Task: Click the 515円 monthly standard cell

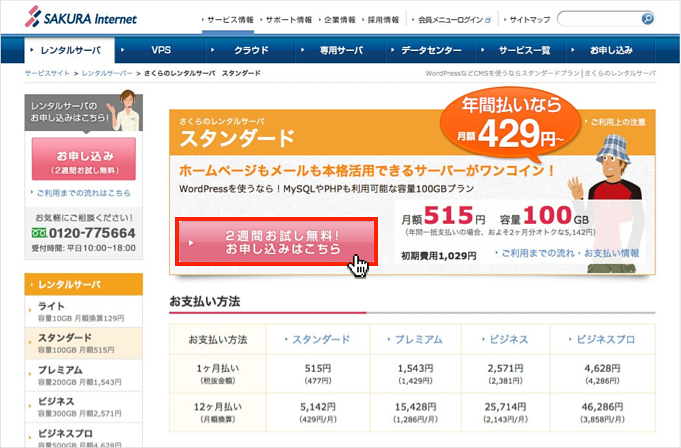Action: [x=318, y=374]
